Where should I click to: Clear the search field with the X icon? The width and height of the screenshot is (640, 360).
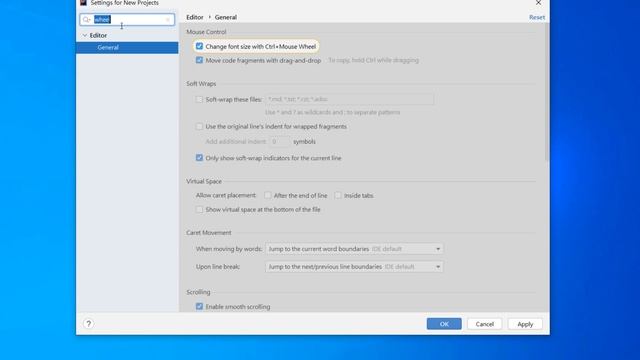168,20
